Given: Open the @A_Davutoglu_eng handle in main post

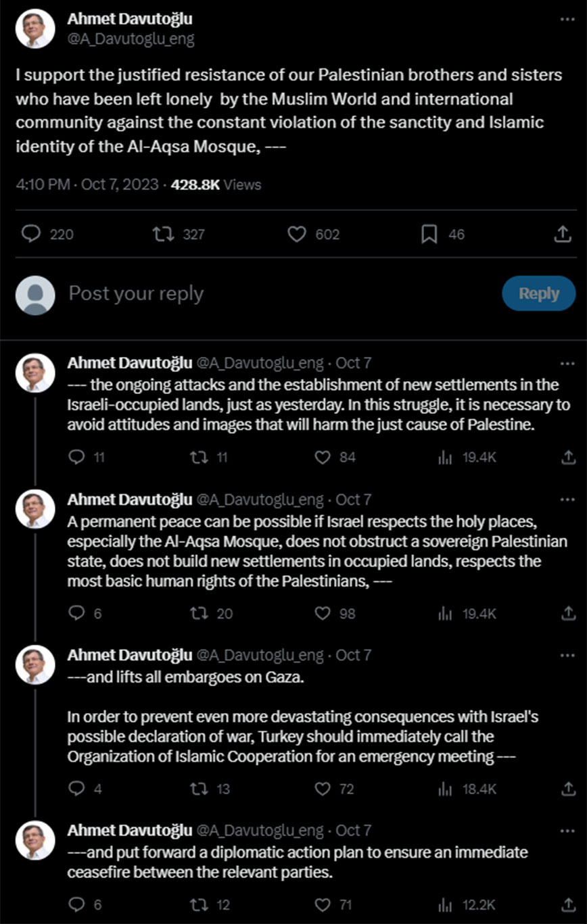Looking at the screenshot, I should click(131, 39).
